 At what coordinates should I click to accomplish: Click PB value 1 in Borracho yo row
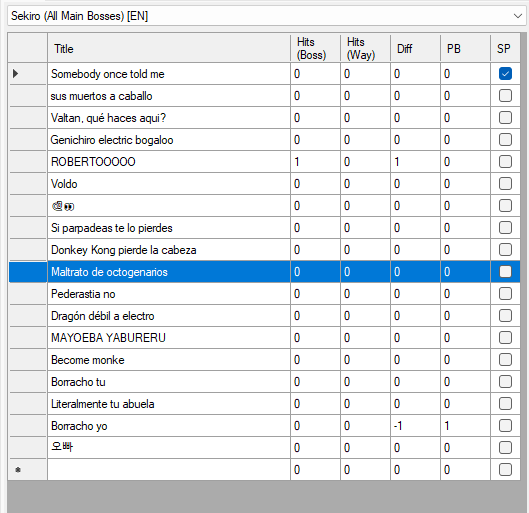(x=465, y=426)
